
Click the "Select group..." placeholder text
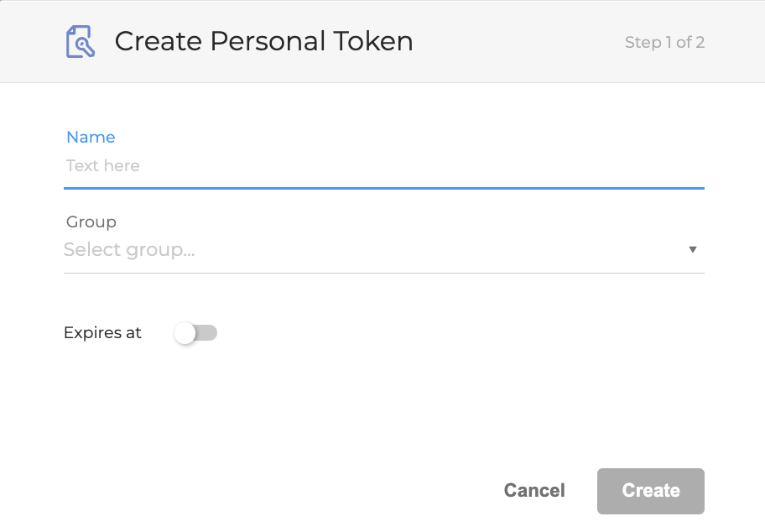(129, 250)
